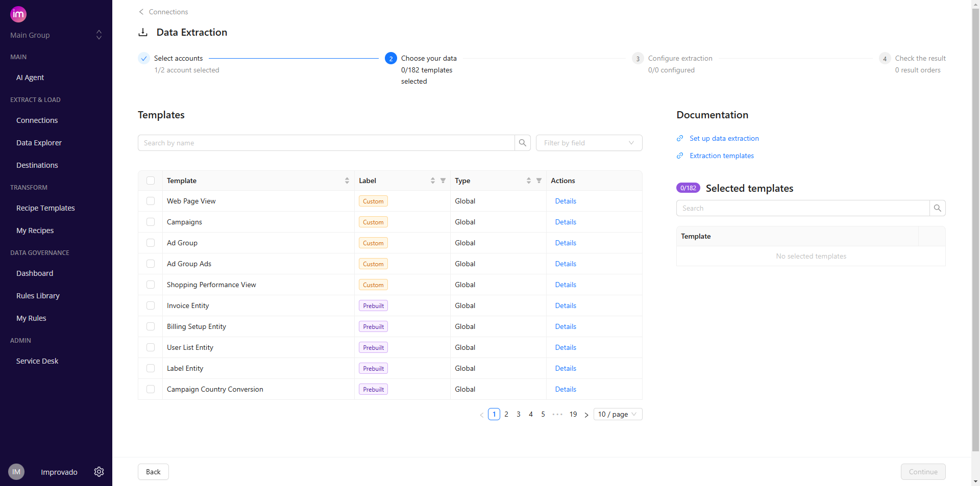Click the Back button
This screenshot has height=486, width=980.
(x=153, y=472)
